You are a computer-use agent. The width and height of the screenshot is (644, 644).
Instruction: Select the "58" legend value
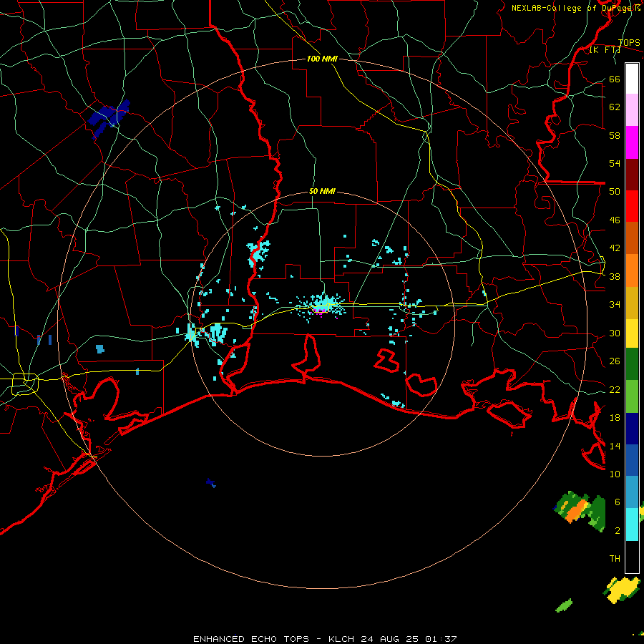point(615,135)
